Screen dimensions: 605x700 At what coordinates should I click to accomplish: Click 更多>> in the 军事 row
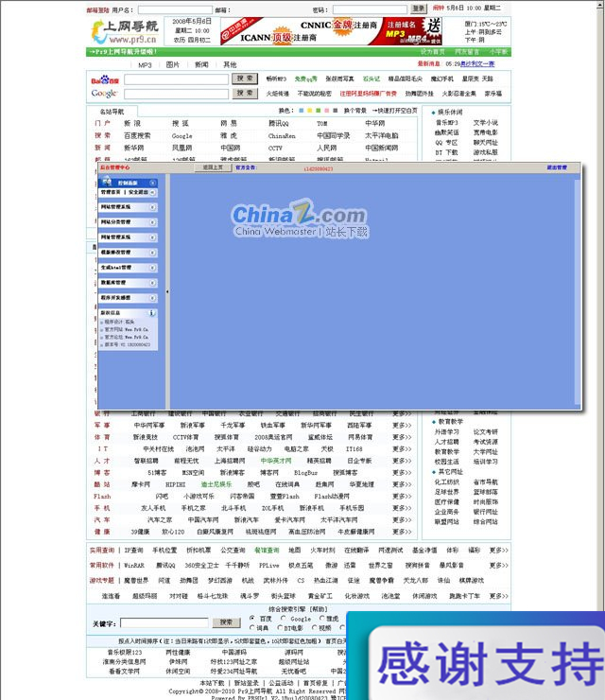point(402,426)
